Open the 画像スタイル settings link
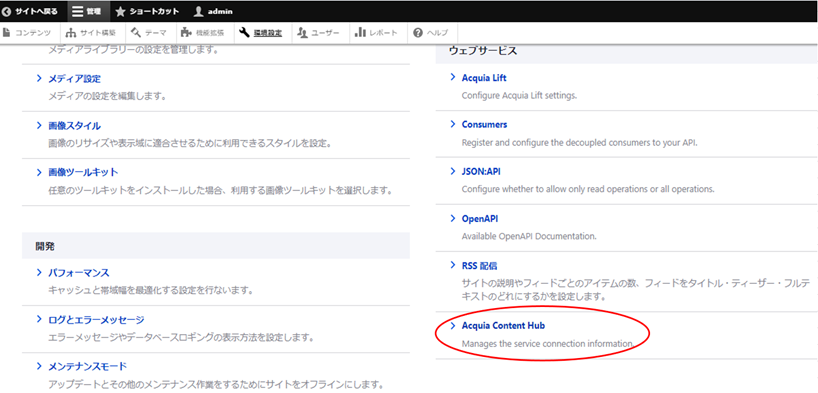 [74, 126]
